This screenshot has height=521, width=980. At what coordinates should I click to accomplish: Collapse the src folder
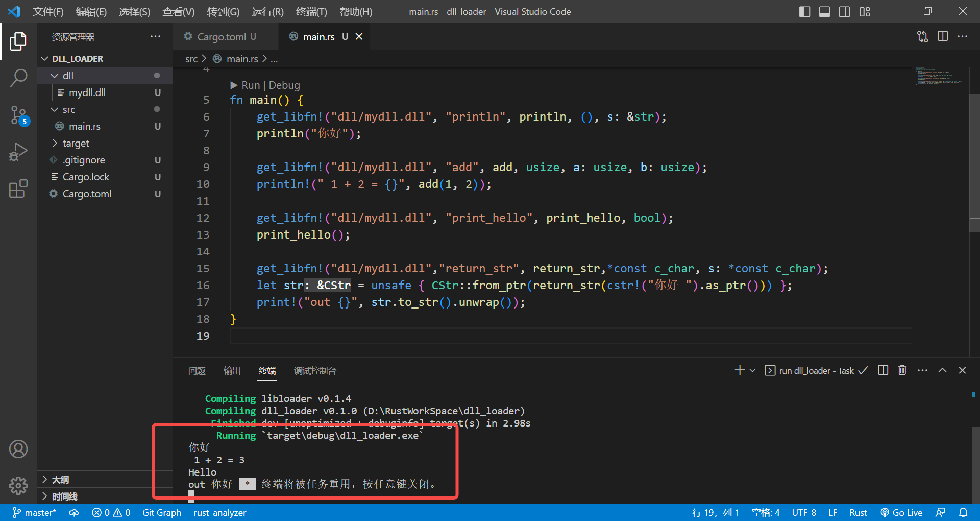[54, 109]
